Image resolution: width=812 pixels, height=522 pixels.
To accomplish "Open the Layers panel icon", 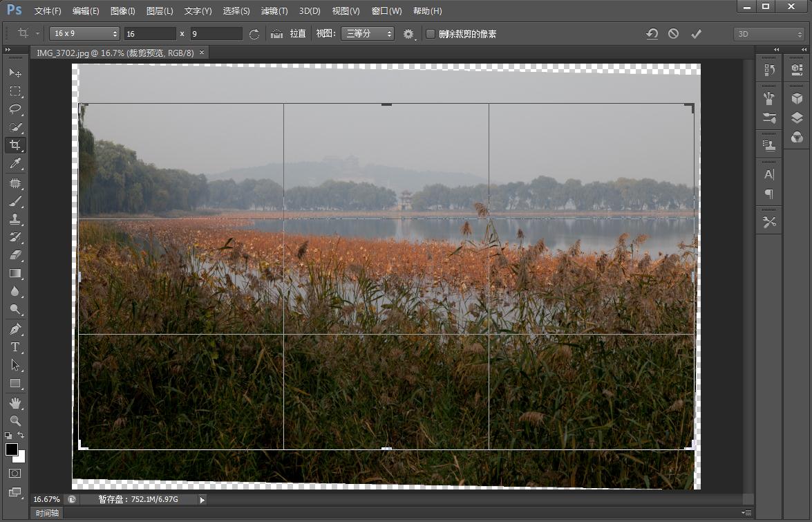I will (x=797, y=118).
